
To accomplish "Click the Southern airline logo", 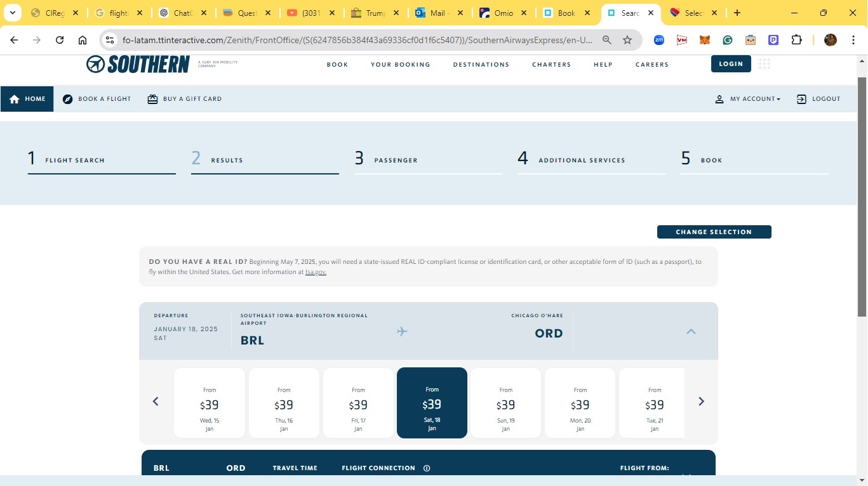I will point(138,64).
